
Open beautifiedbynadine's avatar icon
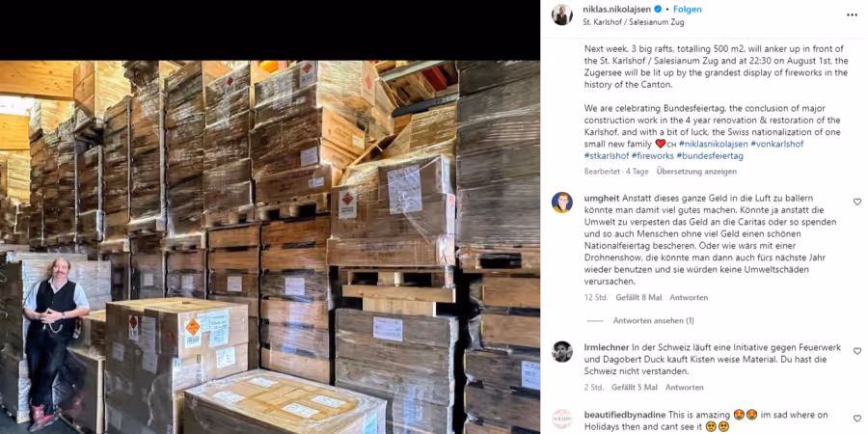[562, 419]
